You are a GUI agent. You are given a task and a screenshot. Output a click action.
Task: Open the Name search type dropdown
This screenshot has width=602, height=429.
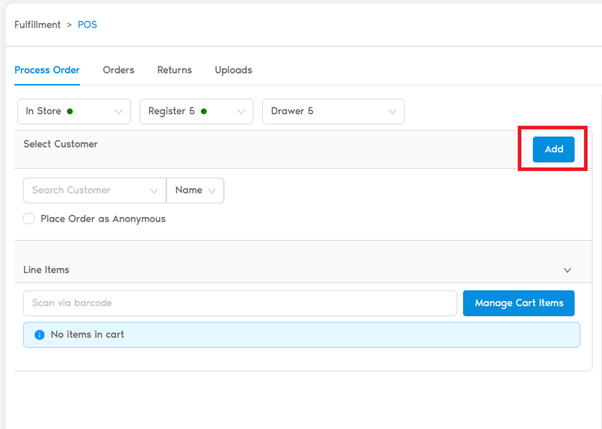[195, 190]
